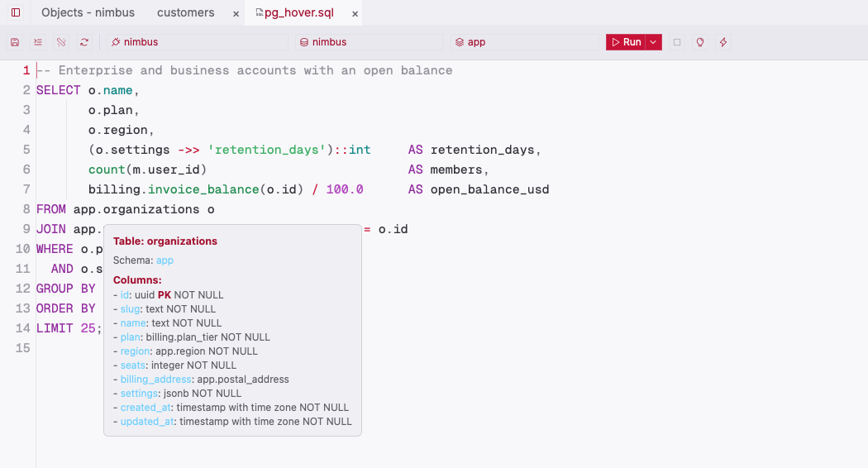Click the WHERE keyword on line 10

[55, 249]
